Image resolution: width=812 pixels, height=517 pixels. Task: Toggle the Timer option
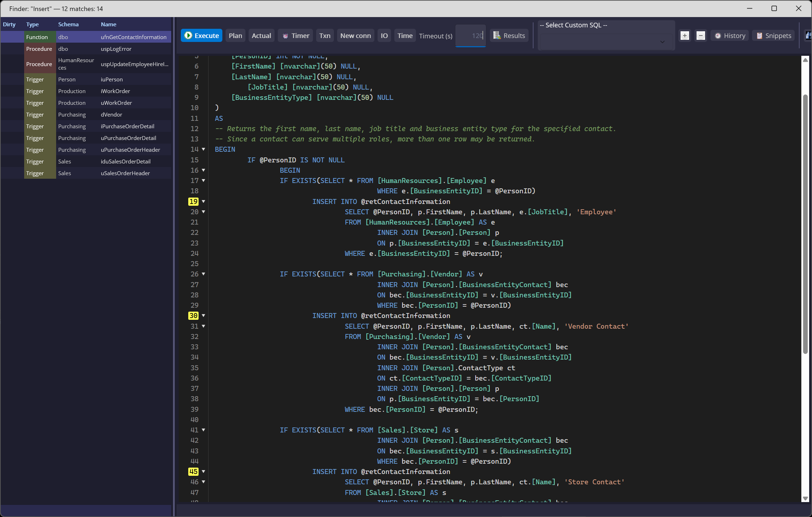(x=296, y=36)
